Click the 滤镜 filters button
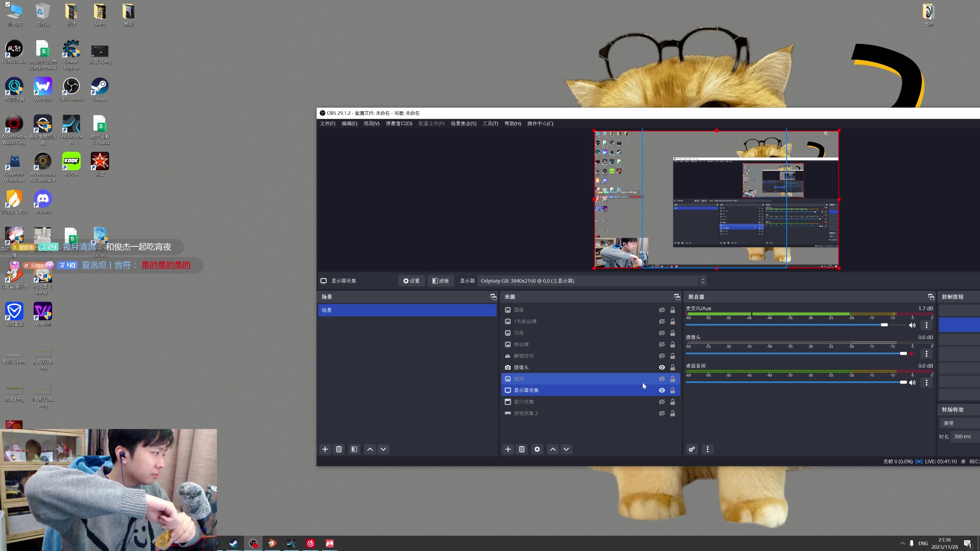 pos(440,281)
